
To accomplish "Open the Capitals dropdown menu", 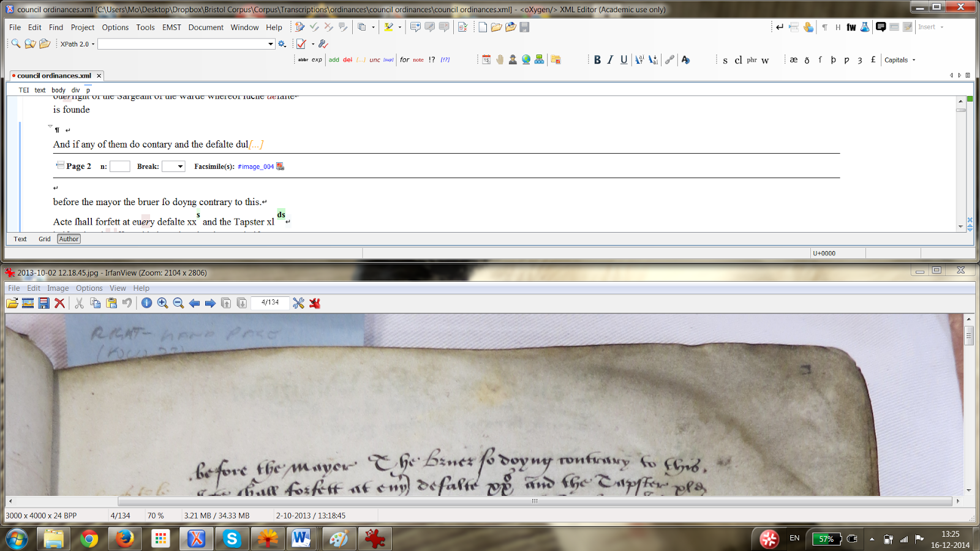I will [x=900, y=60].
